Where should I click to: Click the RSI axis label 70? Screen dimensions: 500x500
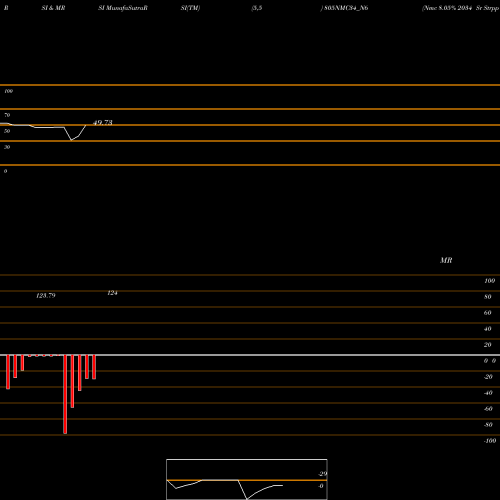point(7,115)
